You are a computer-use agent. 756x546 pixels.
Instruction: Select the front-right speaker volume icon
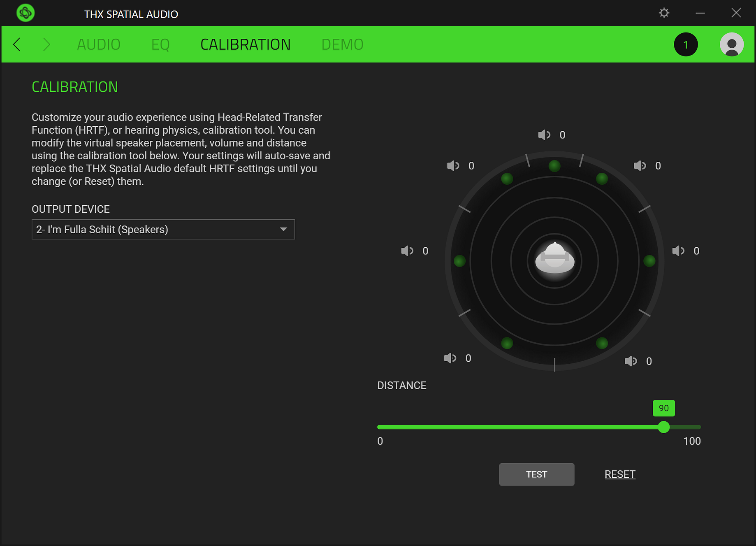pyautogui.click(x=639, y=165)
